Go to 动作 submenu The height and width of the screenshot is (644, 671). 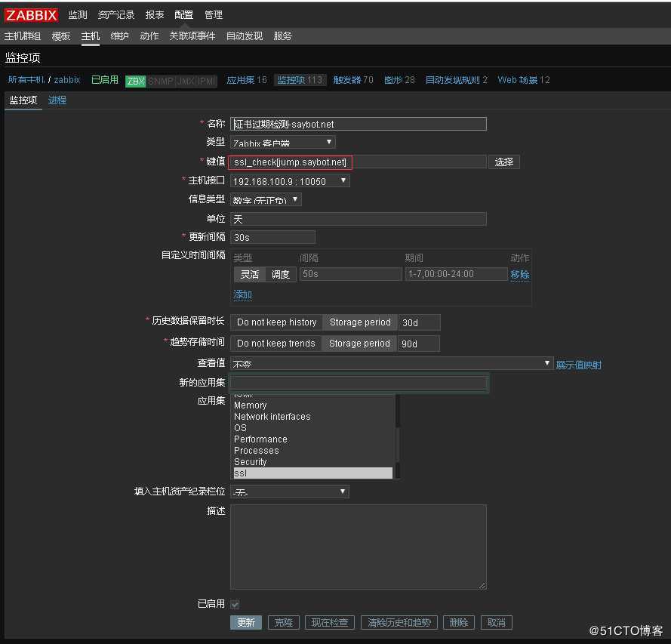[149, 36]
